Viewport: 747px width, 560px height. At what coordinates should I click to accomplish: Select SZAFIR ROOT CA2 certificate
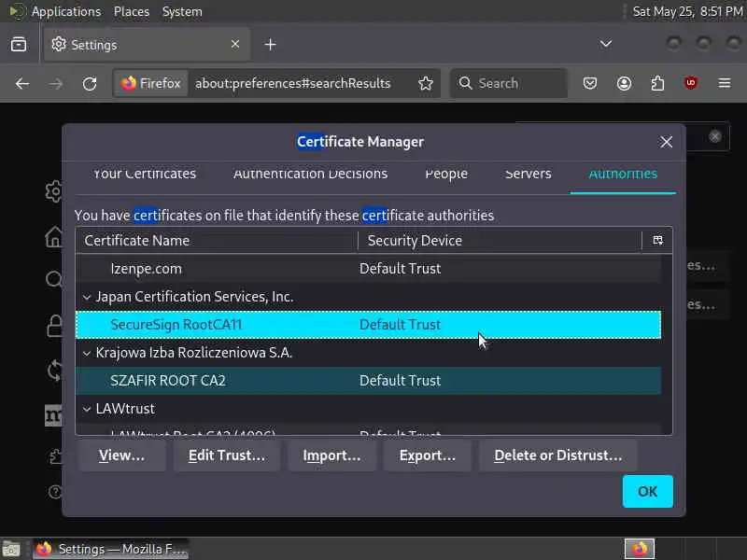tap(368, 381)
